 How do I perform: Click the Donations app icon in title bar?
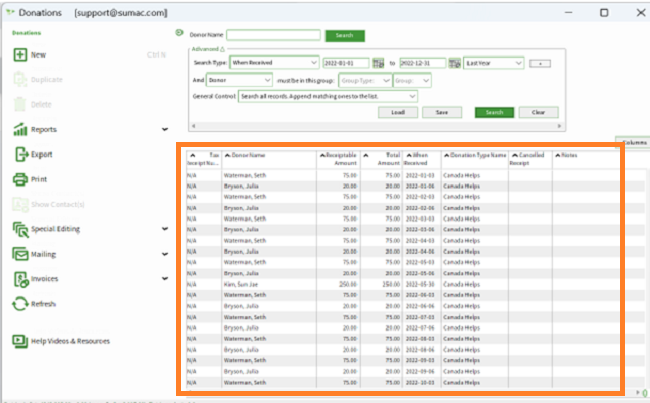[x=10, y=12]
